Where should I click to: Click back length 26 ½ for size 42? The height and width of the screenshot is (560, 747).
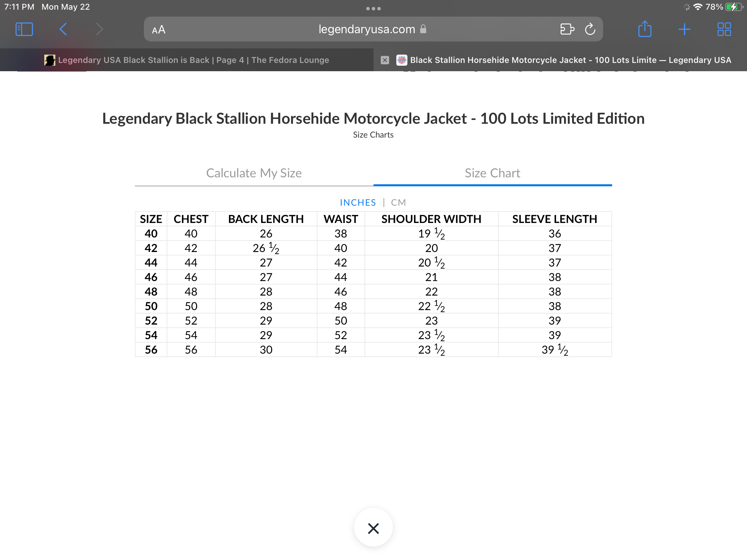266,248
